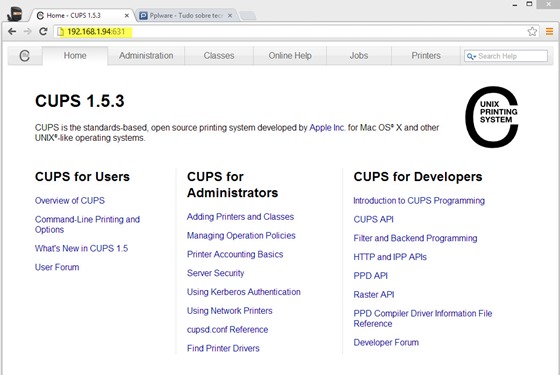Close the Pplware browser tab
This screenshot has height=375, width=560.
tap(230, 15)
